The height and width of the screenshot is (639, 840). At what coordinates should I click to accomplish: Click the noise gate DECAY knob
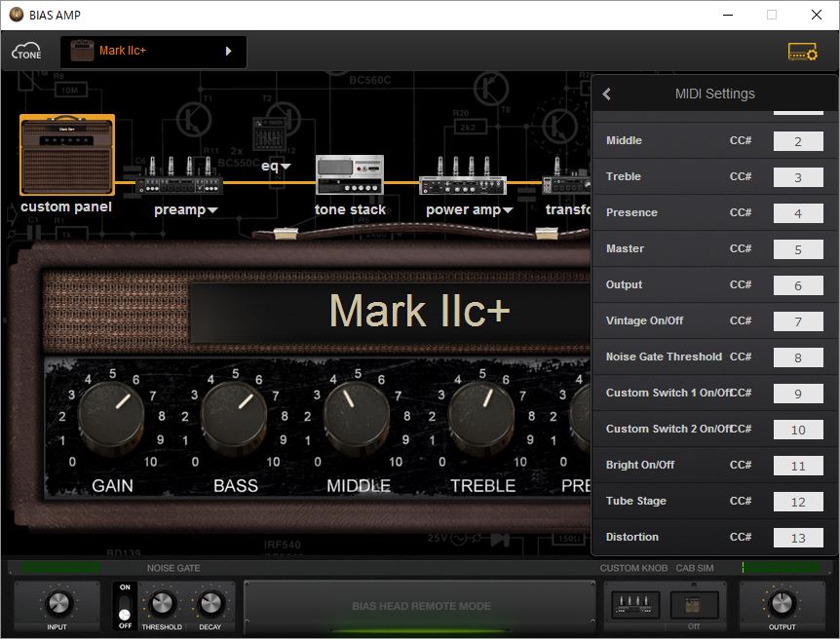tap(210, 604)
